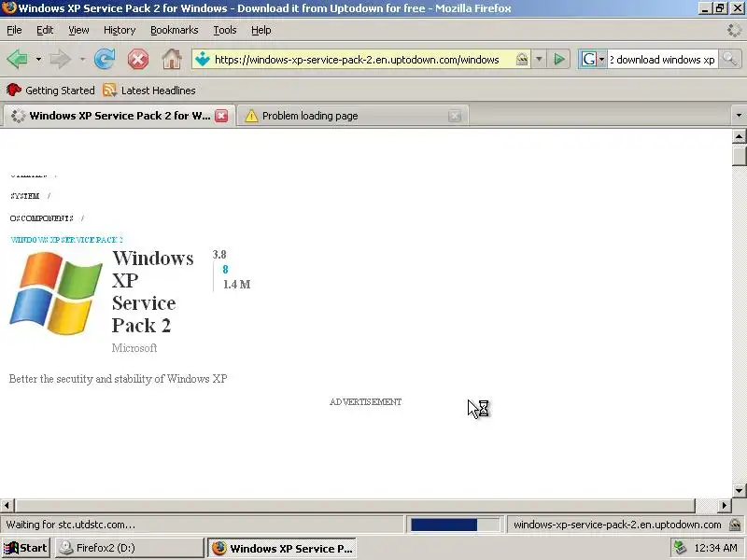Close the Windows XP Service Pack 2 tab
The height and width of the screenshot is (560, 747).
pos(221,116)
